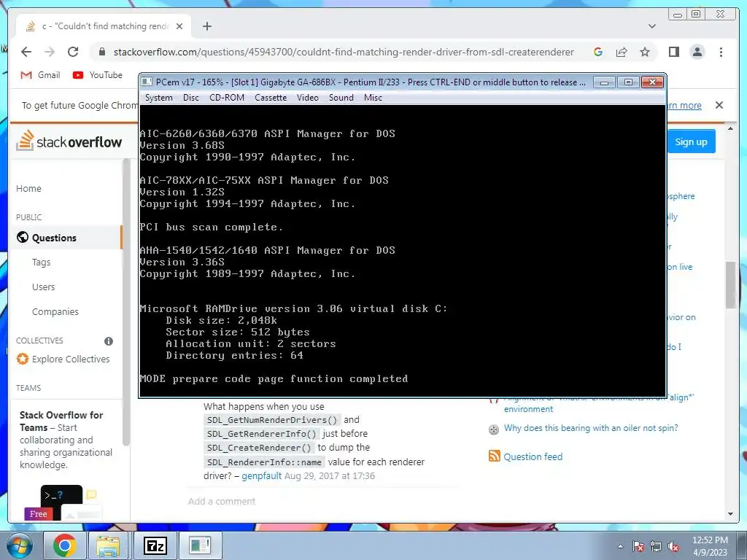747x560 pixels.
Task: Click muted volume tray icon
Action: pos(673,546)
